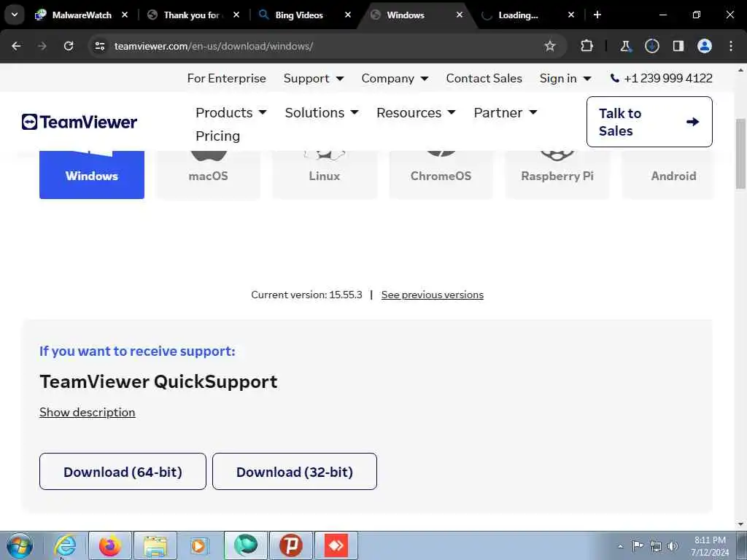Click Show description under QuickSupport
This screenshot has width=747, height=560.
(88, 413)
